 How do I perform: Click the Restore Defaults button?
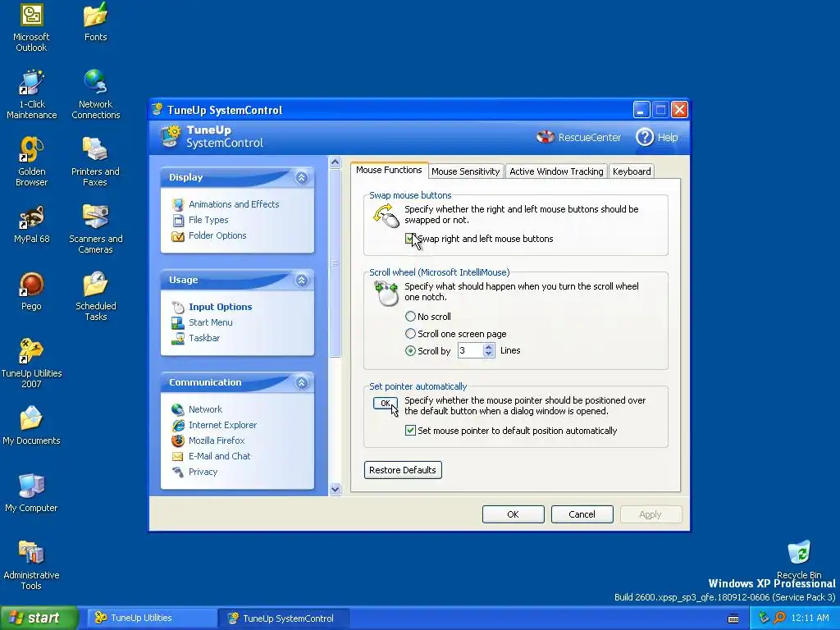[403, 470]
